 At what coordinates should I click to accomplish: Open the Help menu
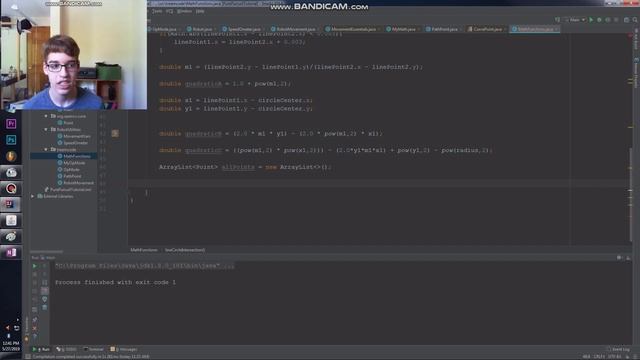(200, 11)
